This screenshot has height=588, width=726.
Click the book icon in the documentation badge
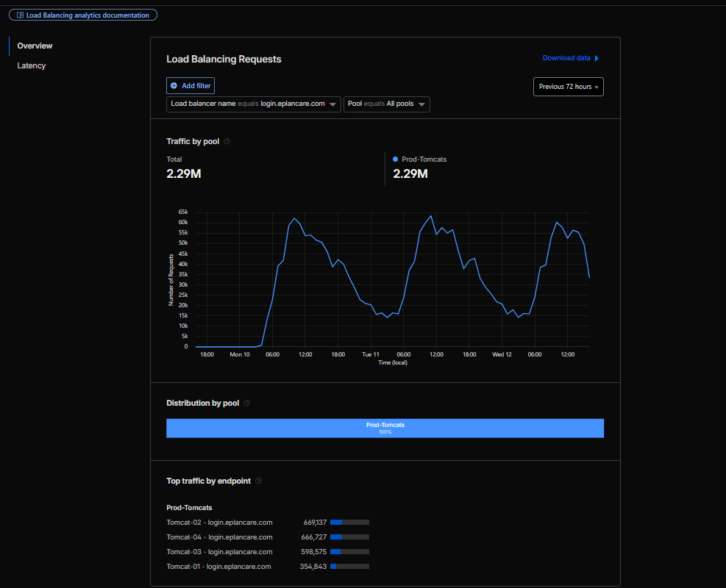20,15
